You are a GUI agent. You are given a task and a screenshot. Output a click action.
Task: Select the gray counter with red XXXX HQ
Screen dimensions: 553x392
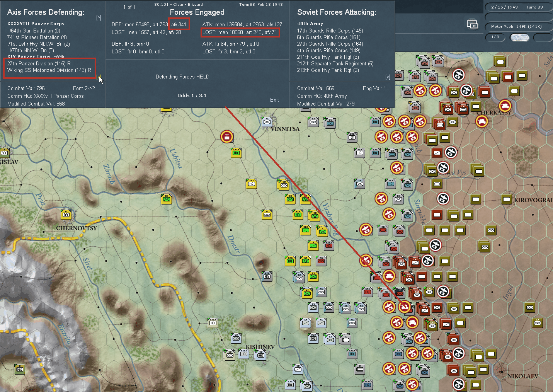point(329,245)
